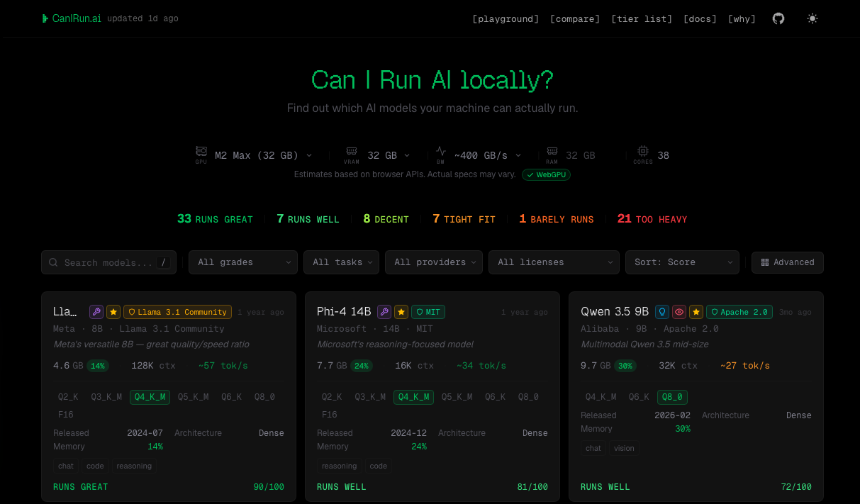Click the GPU chip icon
The height and width of the screenshot is (504, 860).
click(201, 152)
